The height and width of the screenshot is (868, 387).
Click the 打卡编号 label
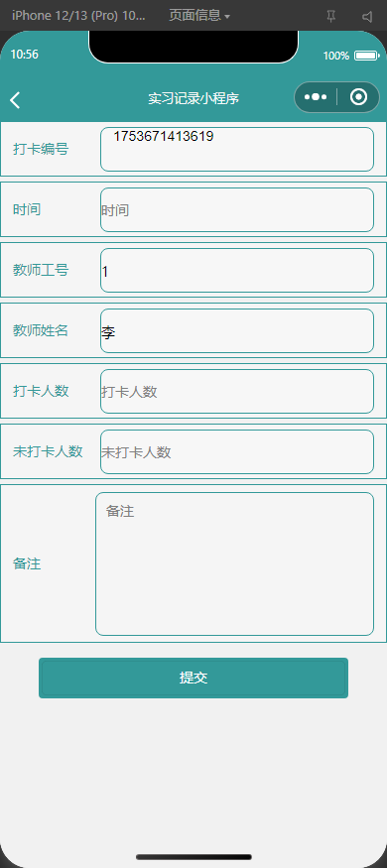tap(41, 149)
